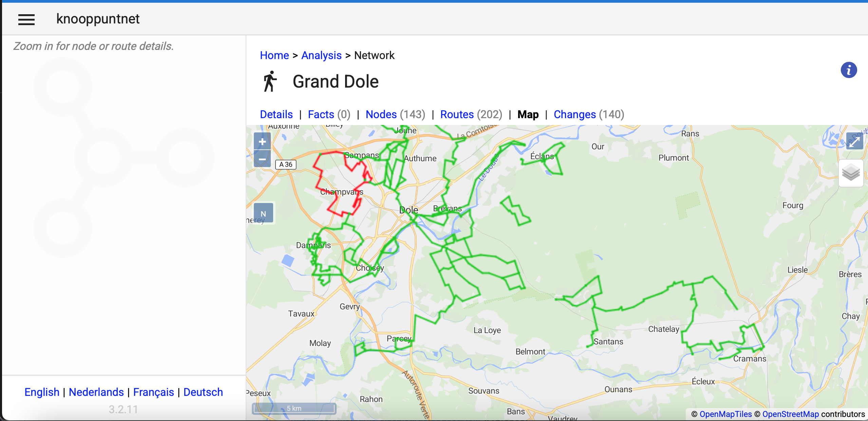The height and width of the screenshot is (421, 868).
Task: Switch to the Nodes tab
Action: point(381,114)
